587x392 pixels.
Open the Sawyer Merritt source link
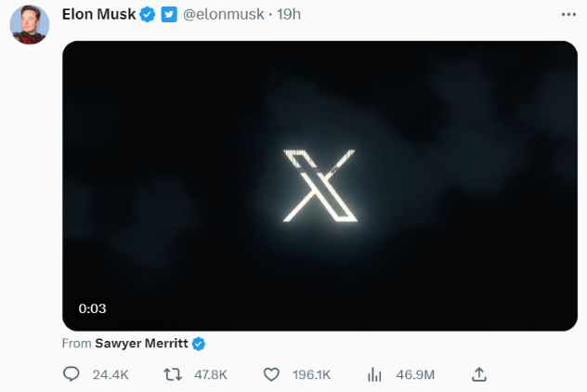coord(141,343)
